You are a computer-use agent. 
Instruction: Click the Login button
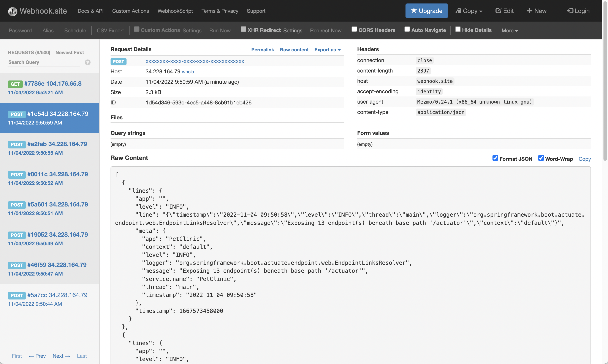pos(578,11)
